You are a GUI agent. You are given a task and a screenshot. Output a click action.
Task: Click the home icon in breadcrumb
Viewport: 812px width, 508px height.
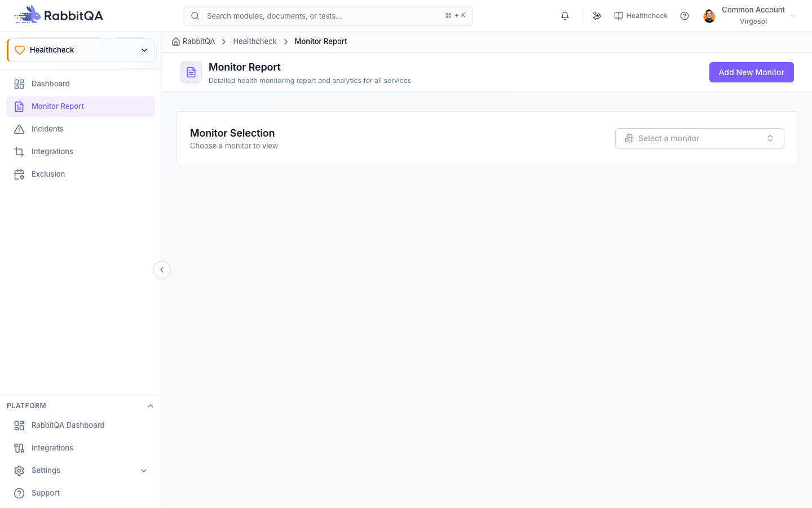click(176, 41)
